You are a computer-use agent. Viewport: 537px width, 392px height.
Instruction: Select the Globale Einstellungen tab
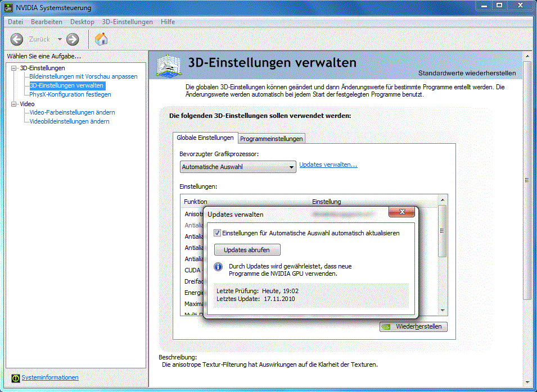point(205,138)
